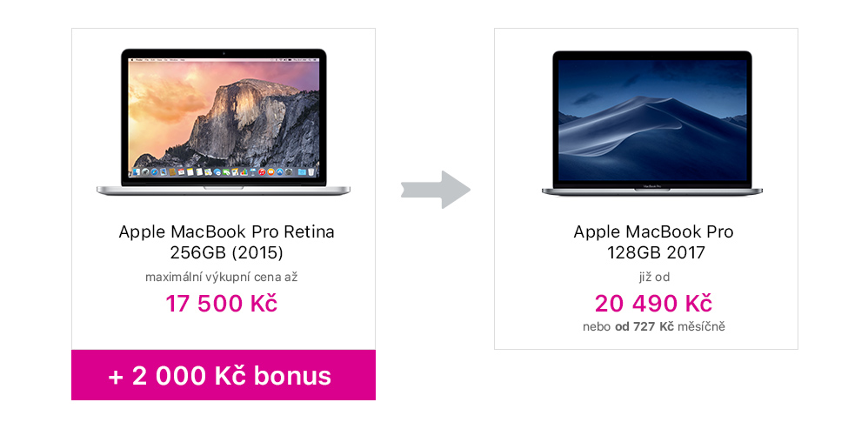Image resolution: width=868 pixels, height=429 pixels.
Task: Open Safari from the MacBook's dock
Action: click(x=155, y=172)
